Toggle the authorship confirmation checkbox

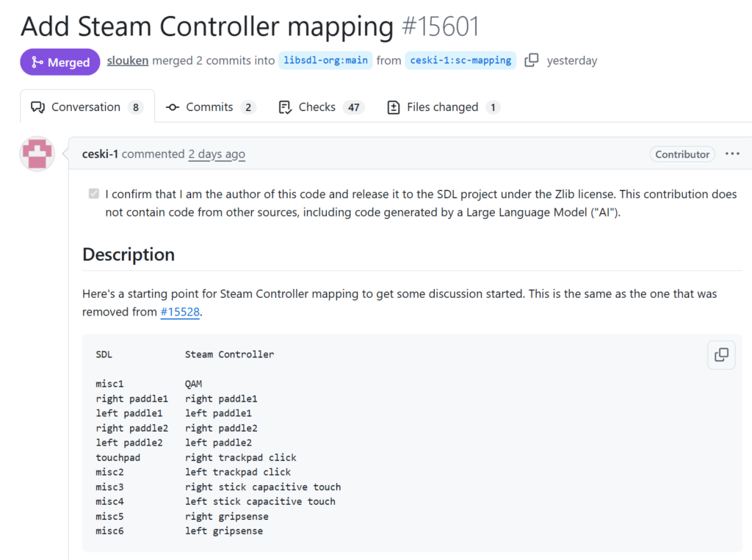(94, 194)
